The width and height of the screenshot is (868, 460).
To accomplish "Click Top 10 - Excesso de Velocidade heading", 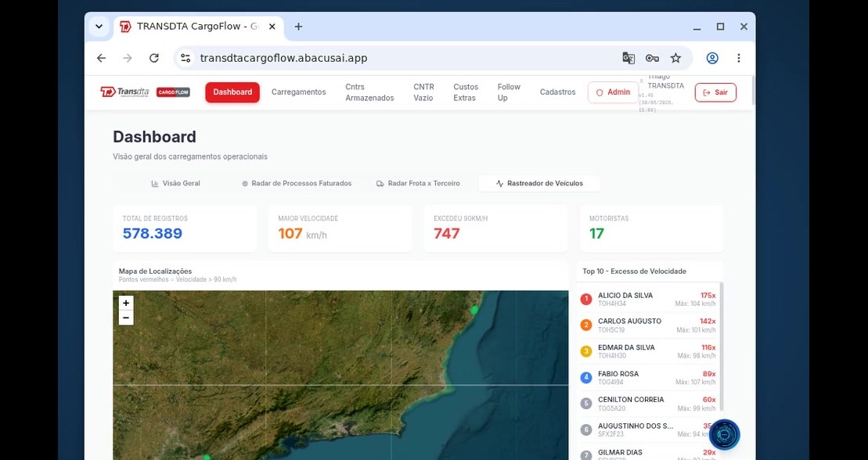I will coord(635,271).
